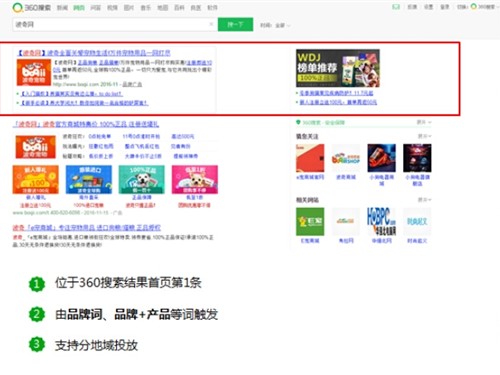Open the WDJ 榜单推荐 banner image

click(x=338, y=68)
